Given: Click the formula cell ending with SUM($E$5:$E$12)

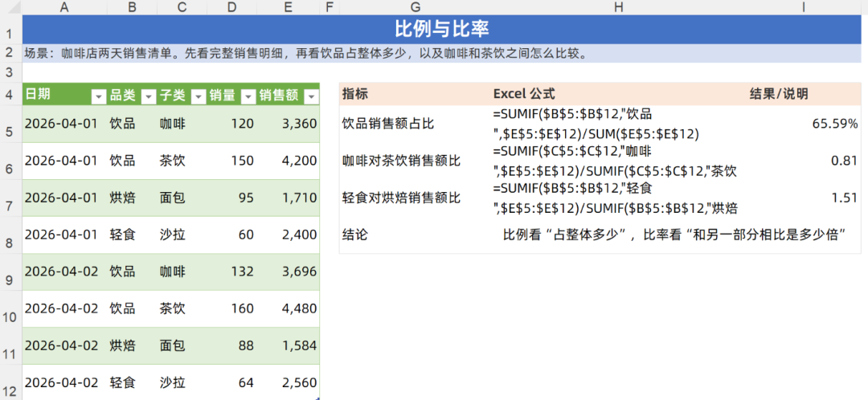Looking at the screenshot, I should click(618, 124).
